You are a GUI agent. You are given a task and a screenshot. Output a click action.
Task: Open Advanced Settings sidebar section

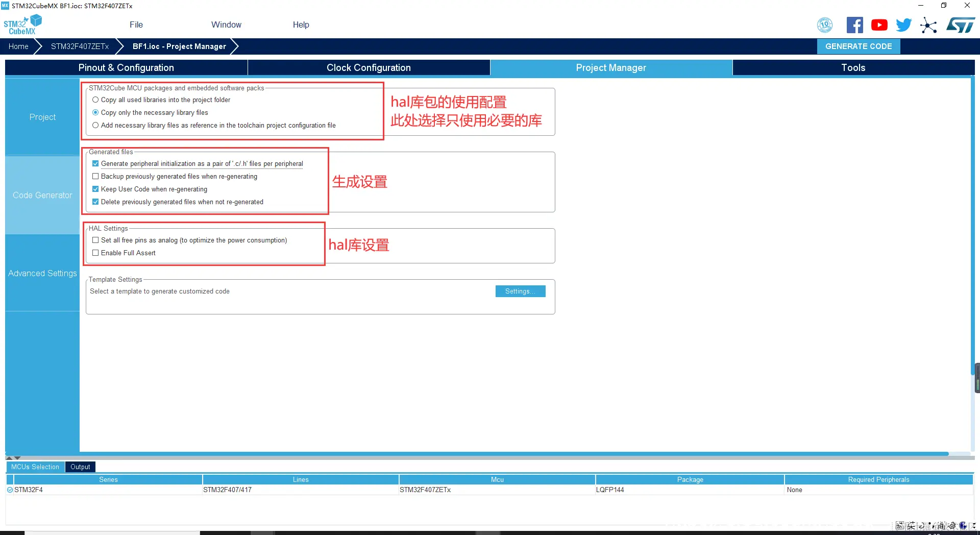click(x=42, y=273)
